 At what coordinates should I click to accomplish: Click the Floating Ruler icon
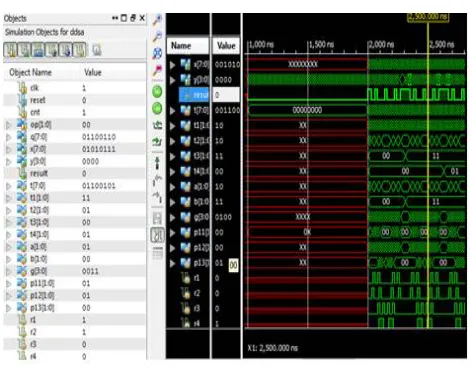tap(157, 253)
